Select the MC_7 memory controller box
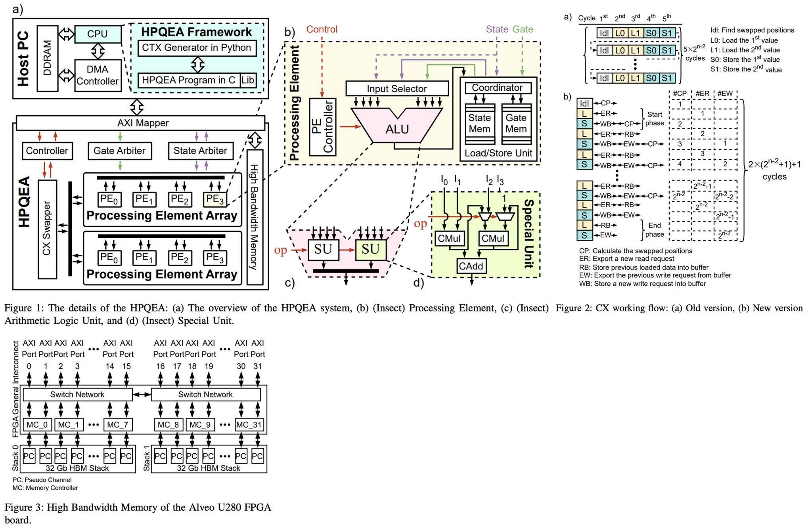 point(118,425)
